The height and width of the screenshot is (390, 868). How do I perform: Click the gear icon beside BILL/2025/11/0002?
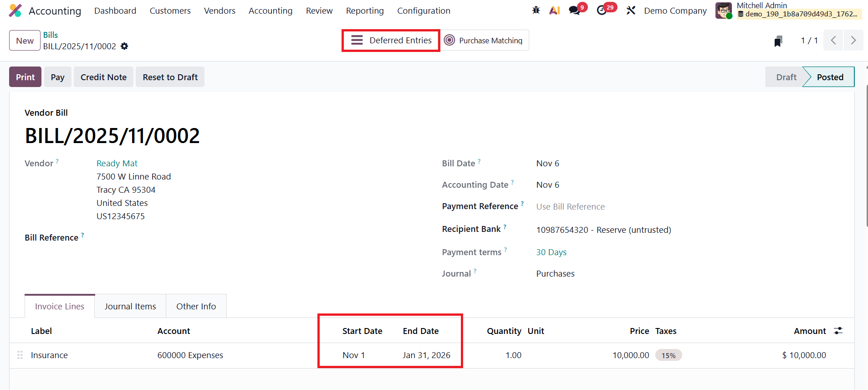point(124,46)
